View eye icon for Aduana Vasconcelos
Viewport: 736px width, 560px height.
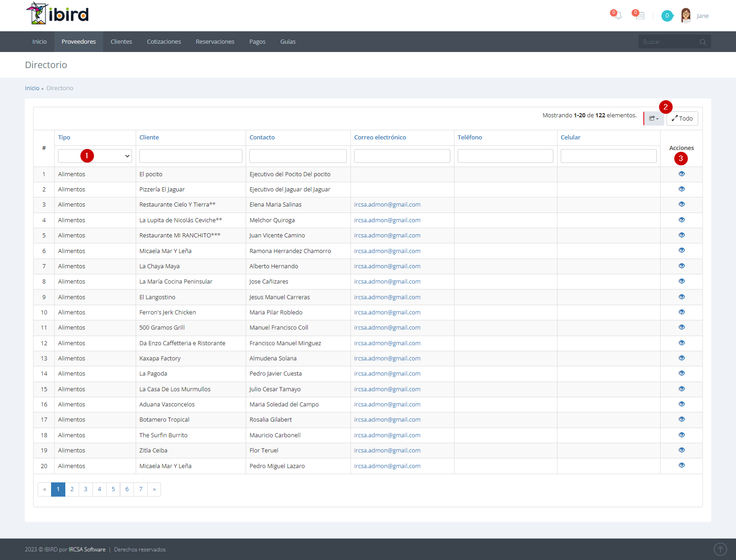682,404
